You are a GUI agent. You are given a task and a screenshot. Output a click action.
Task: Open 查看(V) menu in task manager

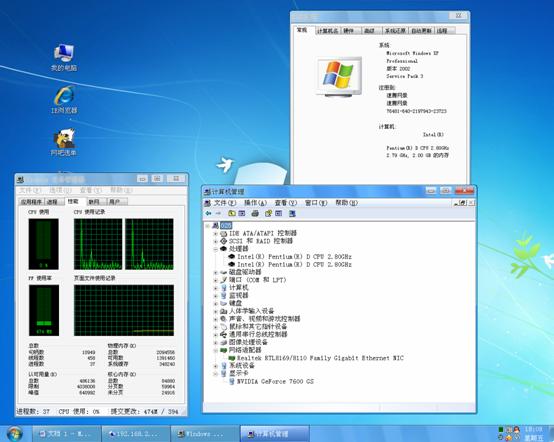(x=91, y=190)
